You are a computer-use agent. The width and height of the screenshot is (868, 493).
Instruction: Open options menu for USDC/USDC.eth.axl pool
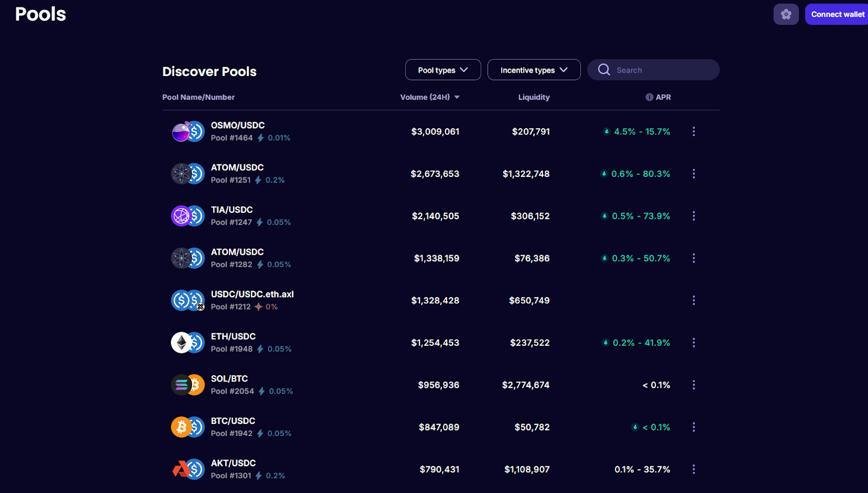pos(693,300)
